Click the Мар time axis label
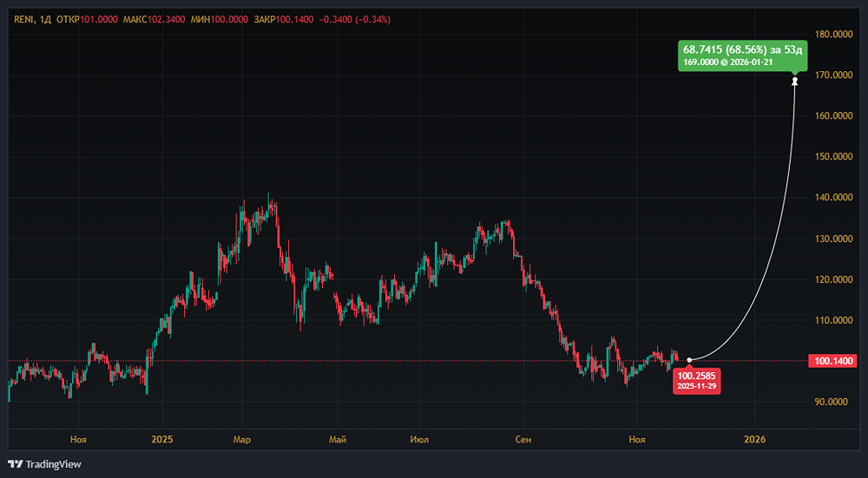Viewport: 868px width, 478px height. point(242,440)
